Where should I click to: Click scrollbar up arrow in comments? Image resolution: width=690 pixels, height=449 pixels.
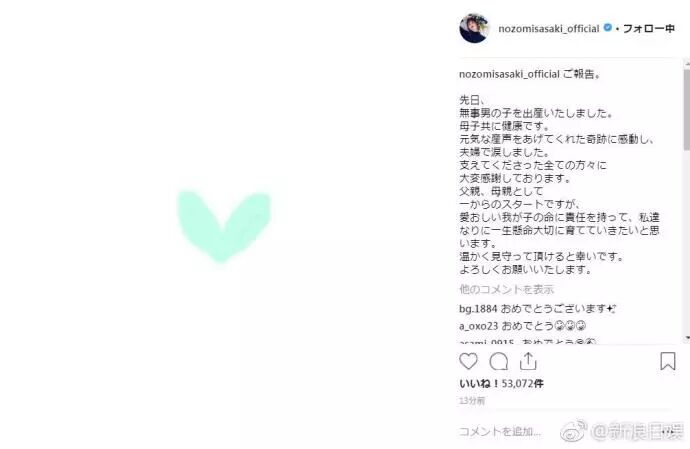(687, 64)
